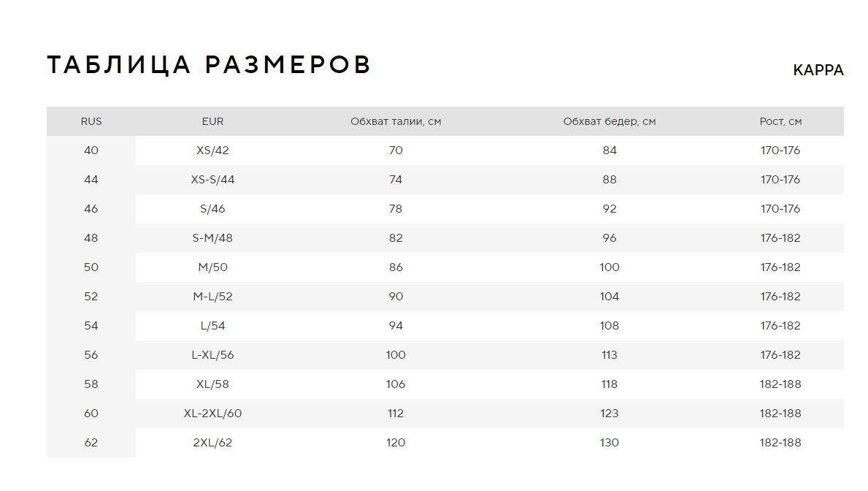Select the RUS column header

91,121
